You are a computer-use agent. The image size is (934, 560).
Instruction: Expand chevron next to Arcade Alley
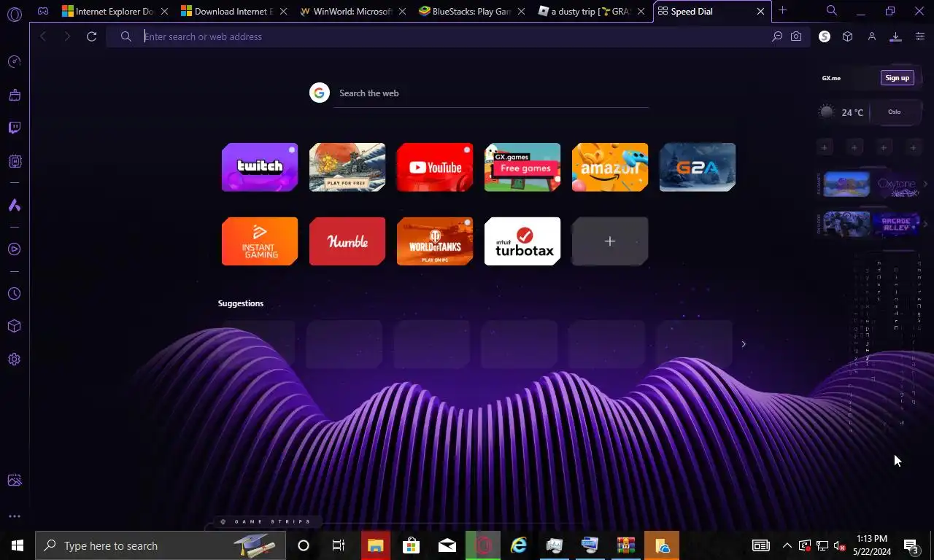click(925, 224)
